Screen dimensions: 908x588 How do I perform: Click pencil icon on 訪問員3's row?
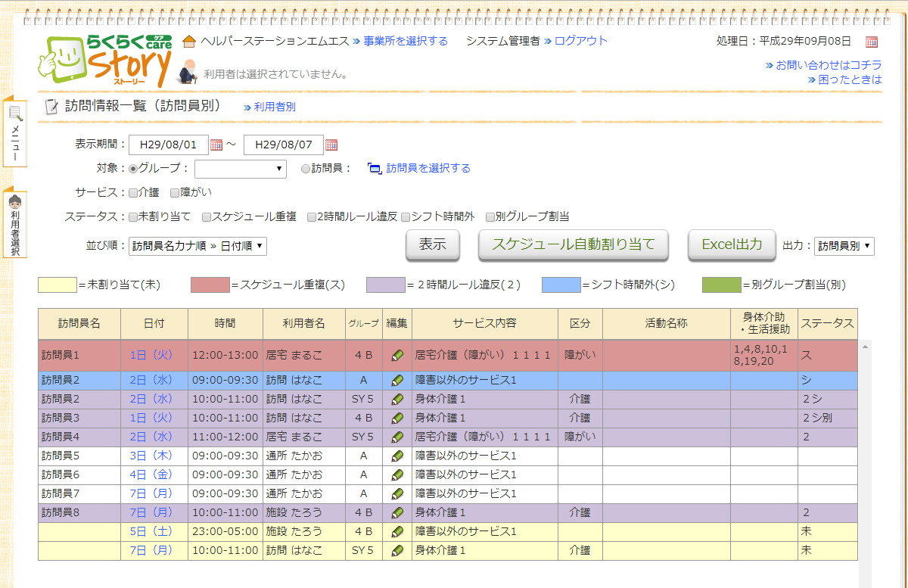(397, 418)
